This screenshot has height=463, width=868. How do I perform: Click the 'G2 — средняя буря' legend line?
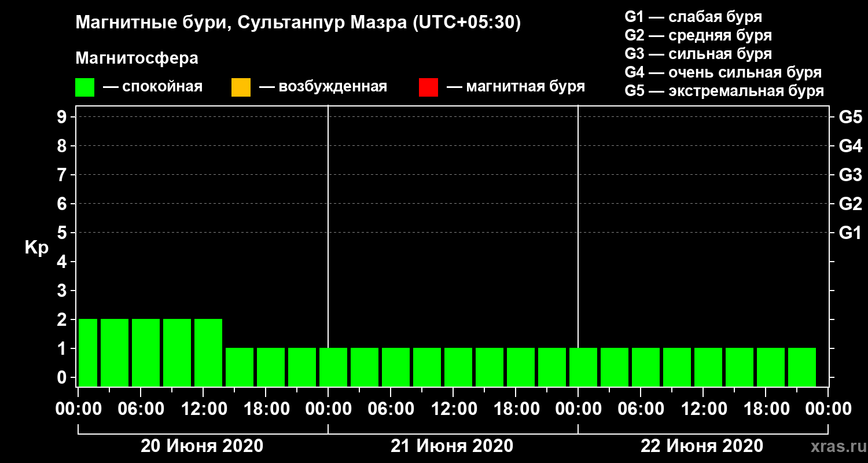click(698, 35)
